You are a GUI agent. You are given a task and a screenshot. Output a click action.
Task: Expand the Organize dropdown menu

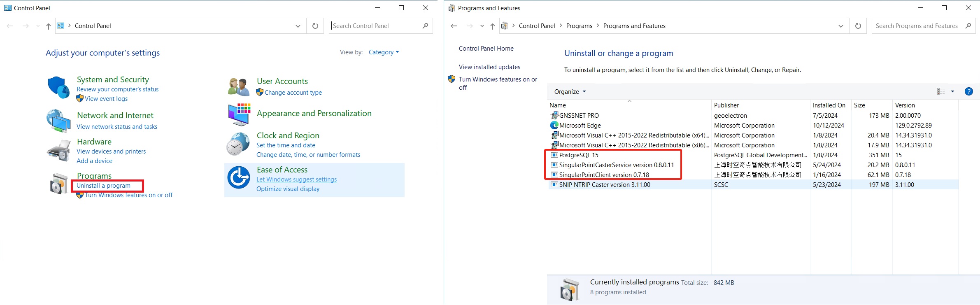[x=570, y=91]
